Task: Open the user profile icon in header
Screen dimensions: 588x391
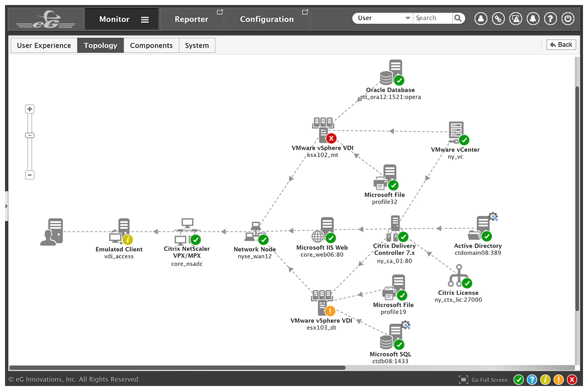Action: 481,19
